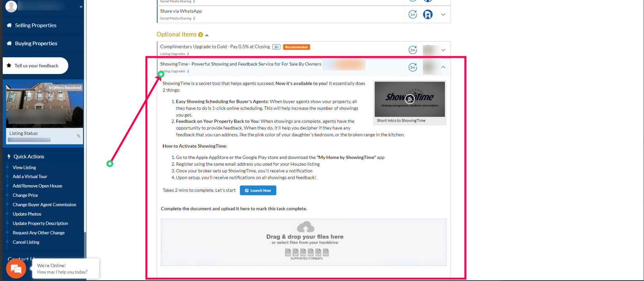Choose Add/Remove Open House
644x281 pixels.
pyautogui.click(x=37, y=186)
